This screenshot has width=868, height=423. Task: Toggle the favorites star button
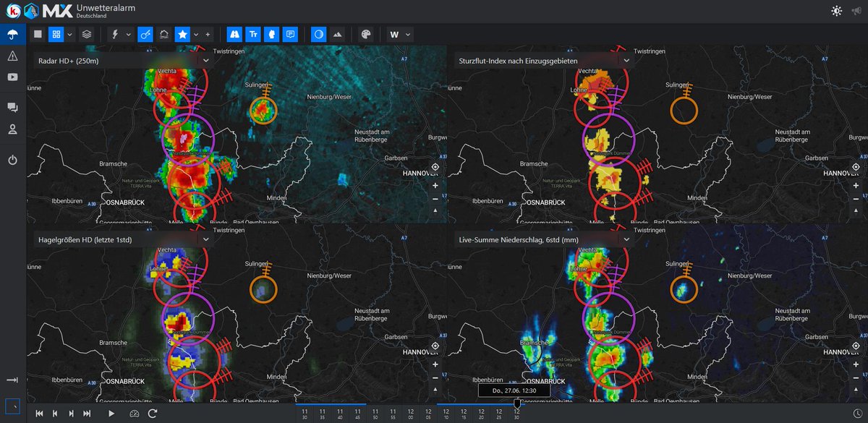click(x=183, y=33)
